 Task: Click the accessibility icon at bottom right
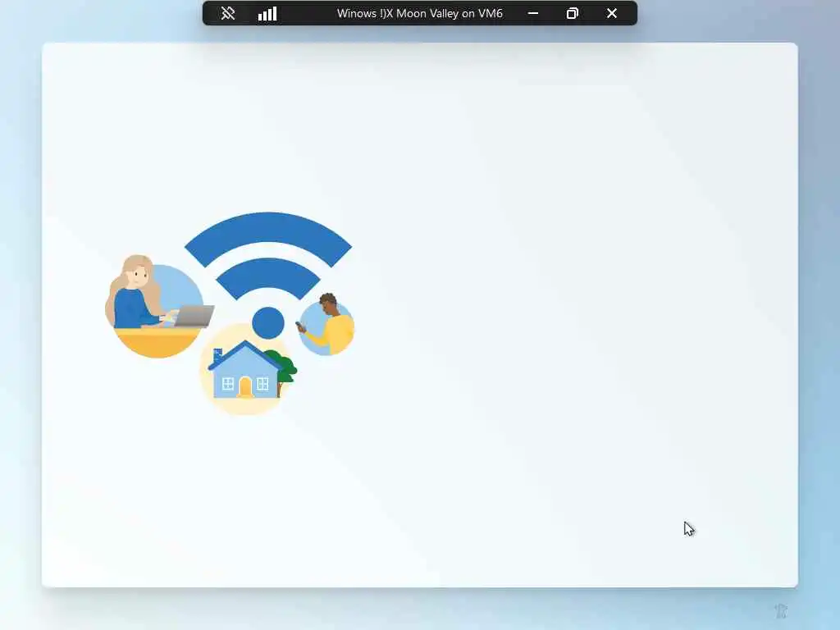coord(781,610)
